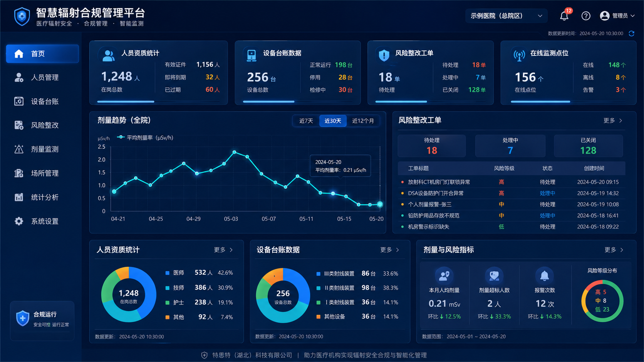This screenshot has height=362, width=644.
Task: Click the 设备台账数据 card device icon
Action: 252,55
